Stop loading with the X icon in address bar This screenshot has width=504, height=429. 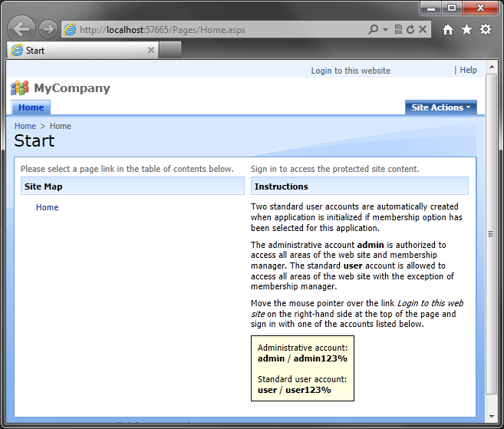pyautogui.click(x=423, y=30)
